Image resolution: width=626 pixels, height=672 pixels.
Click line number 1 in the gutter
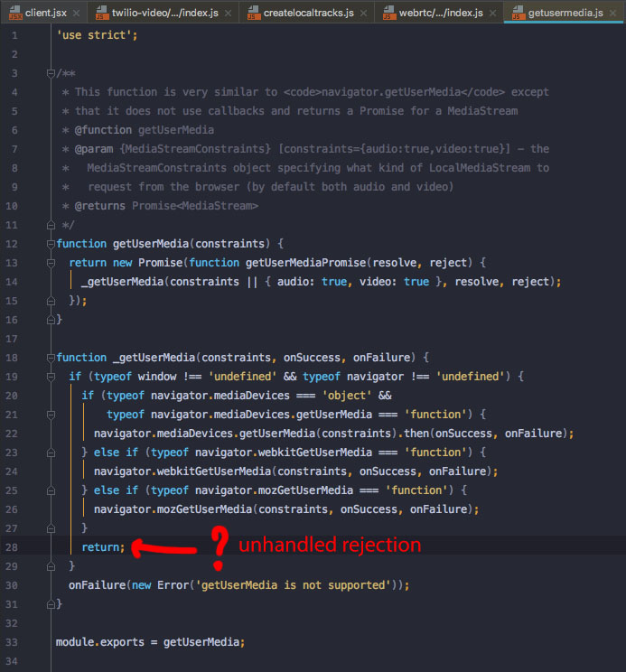coord(14,35)
